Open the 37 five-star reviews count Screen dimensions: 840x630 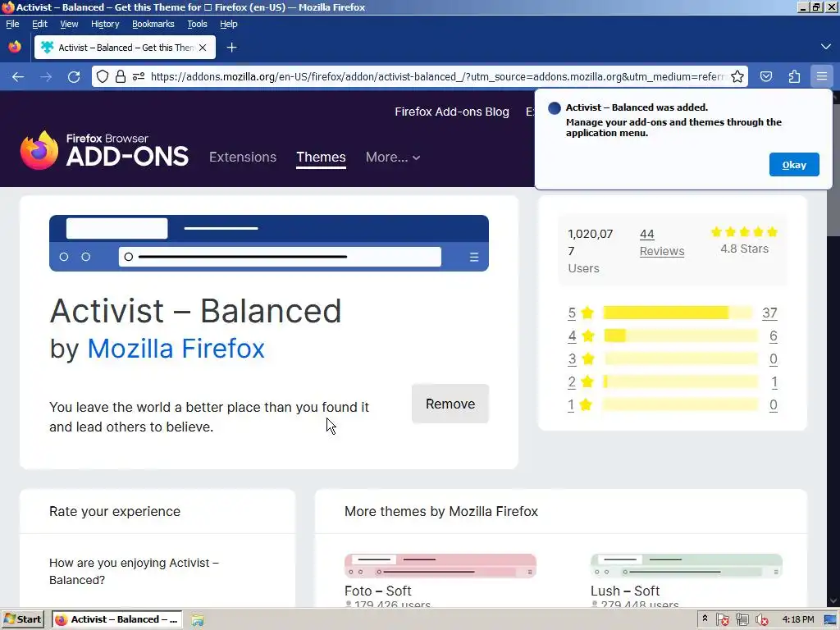tap(769, 313)
